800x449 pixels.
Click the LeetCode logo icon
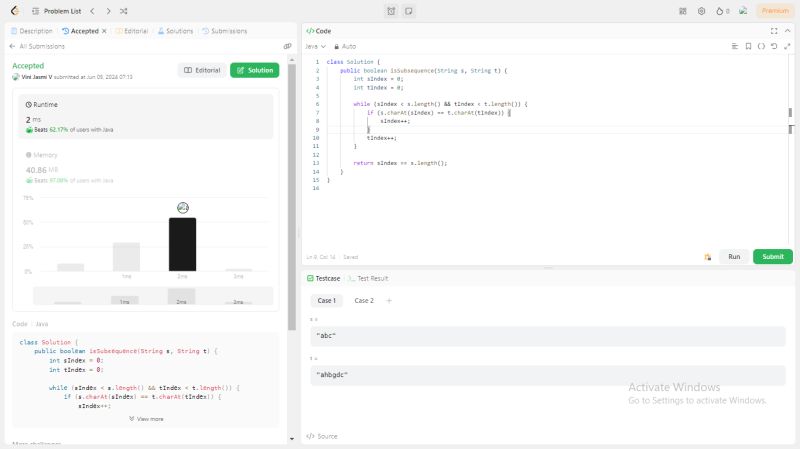coord(15,11)
